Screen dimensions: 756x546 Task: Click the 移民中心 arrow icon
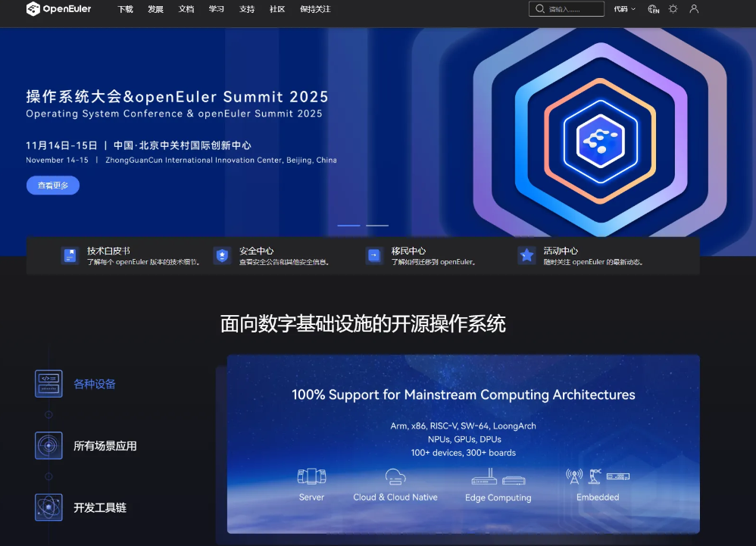(x=374, y=255)
